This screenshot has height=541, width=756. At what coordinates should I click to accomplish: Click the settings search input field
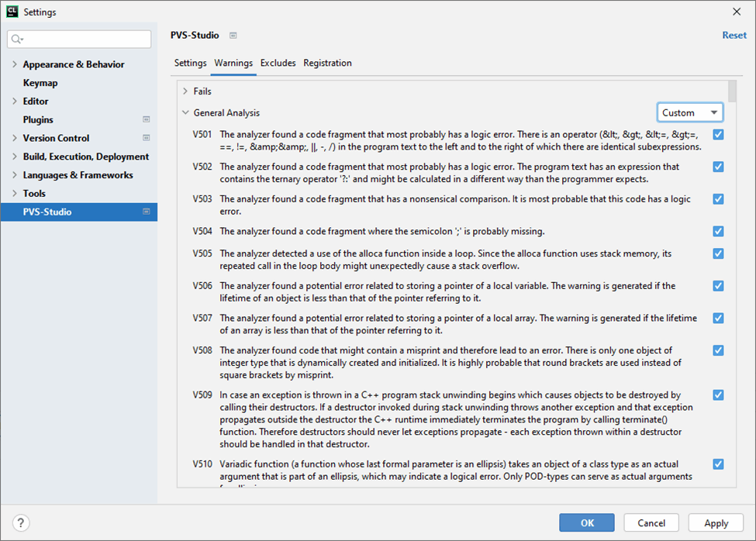pos(85,40)
